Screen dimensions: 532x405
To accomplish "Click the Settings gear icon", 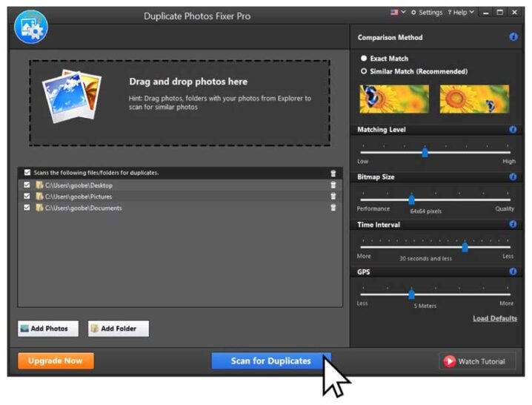I will click(413, 13).
